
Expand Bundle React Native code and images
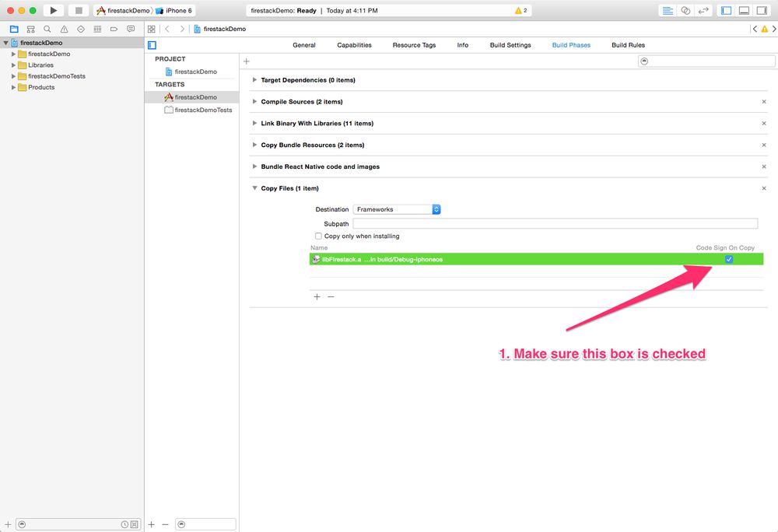pyautogui.click(x=254, y=166)
